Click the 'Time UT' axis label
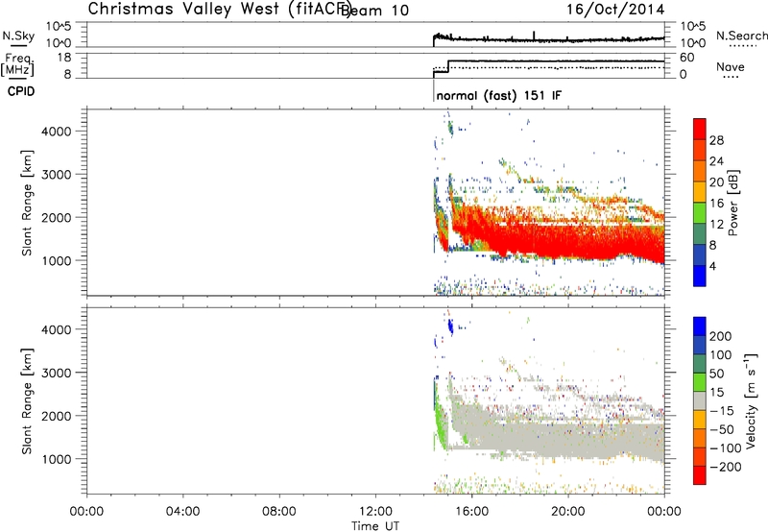Screen dimensions: 768x532 (375, 526)
